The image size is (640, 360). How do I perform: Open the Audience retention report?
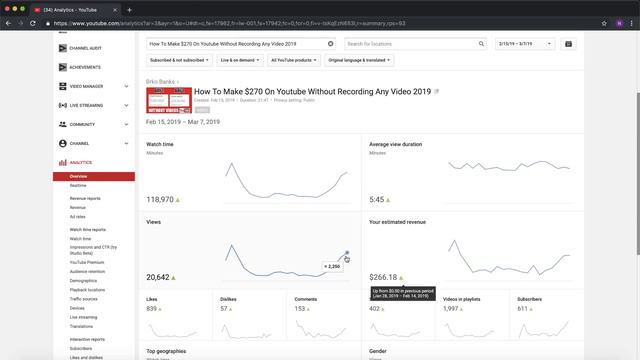coord(87,271)
